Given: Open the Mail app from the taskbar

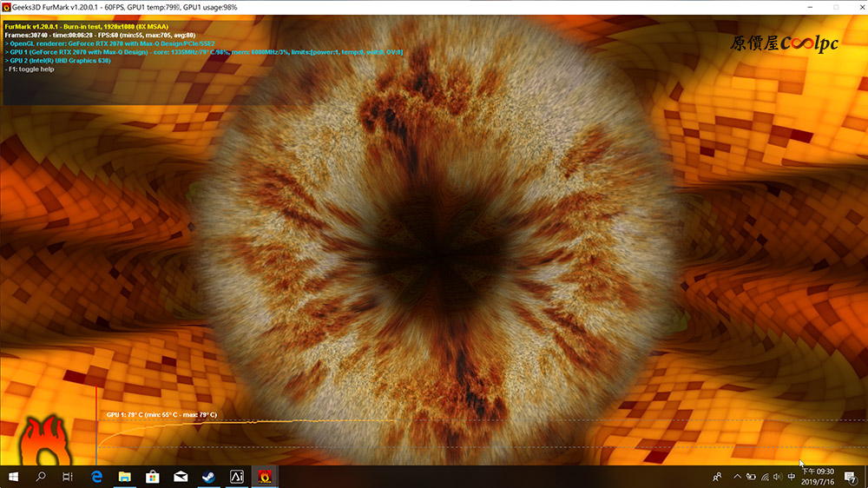Looking at the screenshot, I should tap(181, 477).
